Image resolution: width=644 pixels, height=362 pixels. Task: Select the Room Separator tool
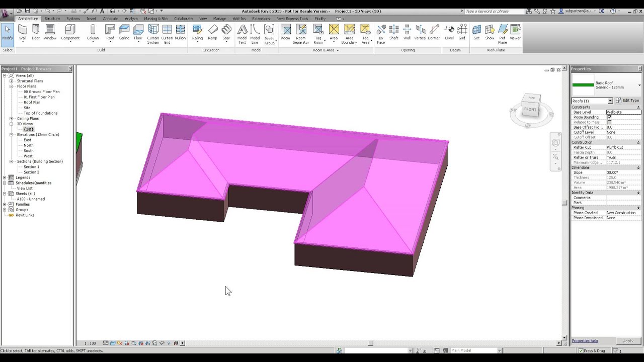(x=301, y=32)
